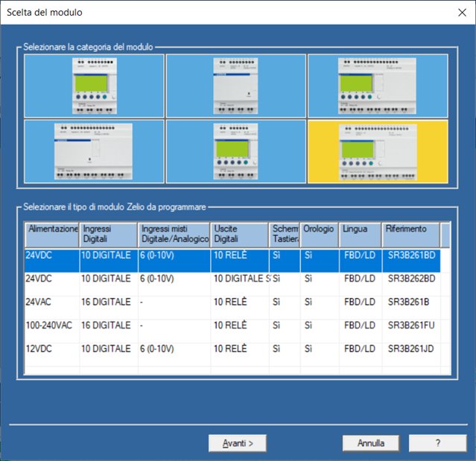This screenshot has height=461, width=476.
Task: Select small module with display, bottom middle category
Action: coord(236,151)
